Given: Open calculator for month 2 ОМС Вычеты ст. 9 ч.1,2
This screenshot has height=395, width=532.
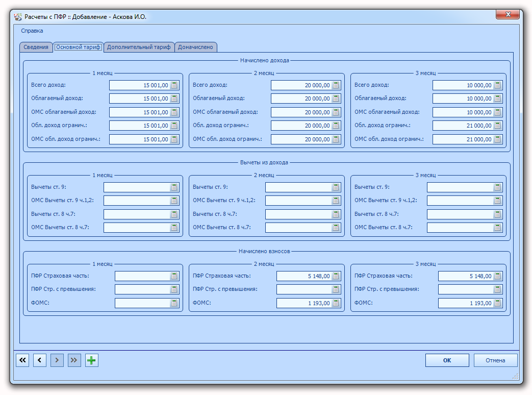Looking at the screenshot, I should (x=336, y=201).
